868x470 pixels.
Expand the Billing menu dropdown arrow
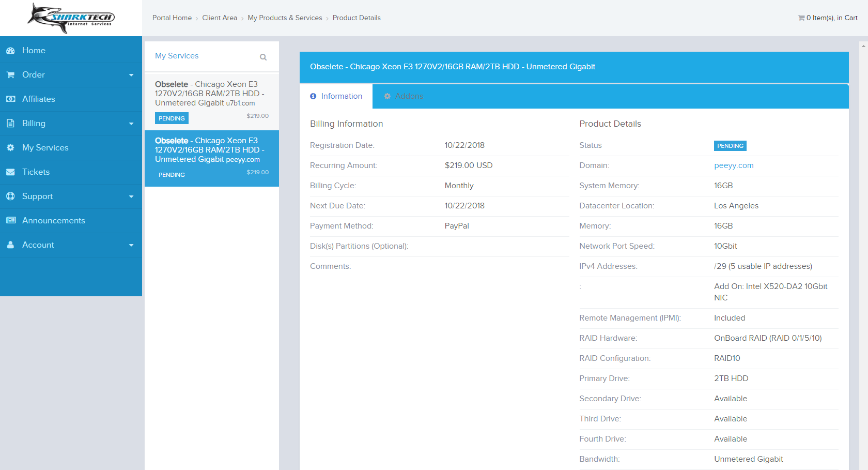pyautogui.click(x=131, y=124)
